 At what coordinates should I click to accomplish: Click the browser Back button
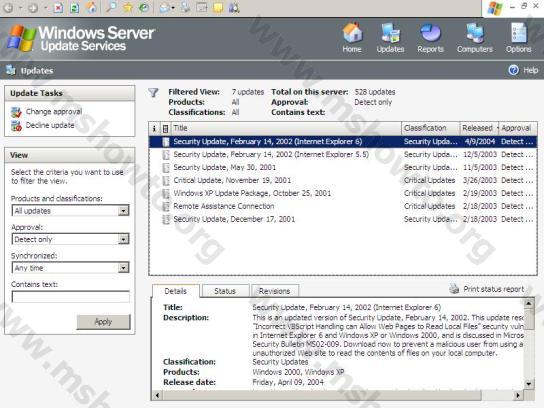point(8,8)
